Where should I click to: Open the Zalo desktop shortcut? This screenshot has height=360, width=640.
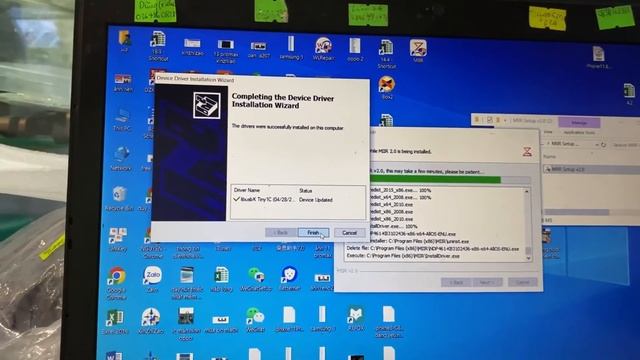pyautogui.click(x=152, y=280)
